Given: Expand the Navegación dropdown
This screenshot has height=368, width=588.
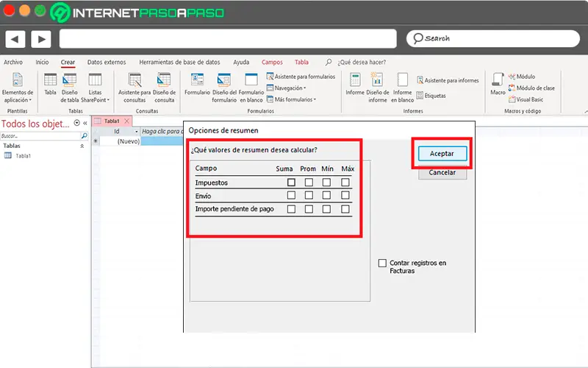Looking at the screenshot, I should coord(290,88).
